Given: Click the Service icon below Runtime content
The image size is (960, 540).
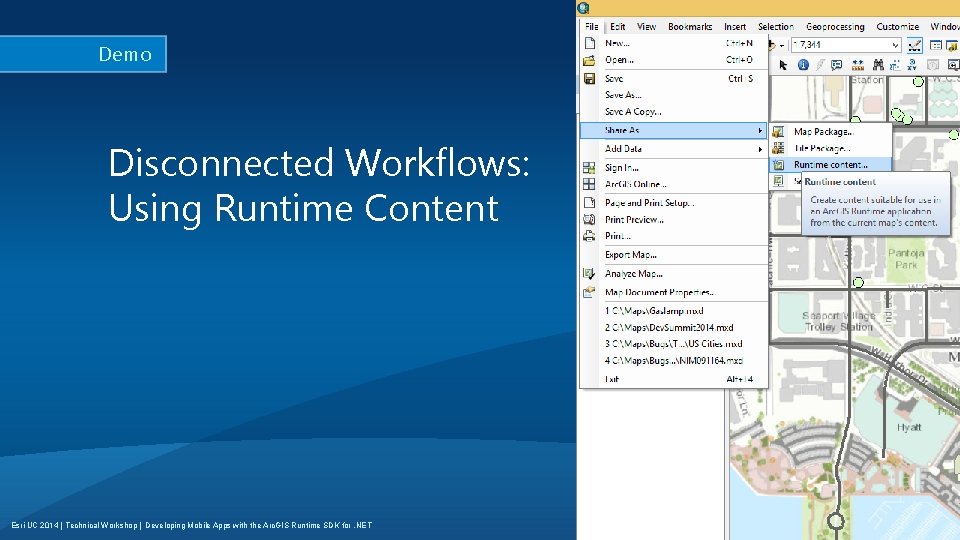Looking at the screenshot, I should click(x=778, y=181).
